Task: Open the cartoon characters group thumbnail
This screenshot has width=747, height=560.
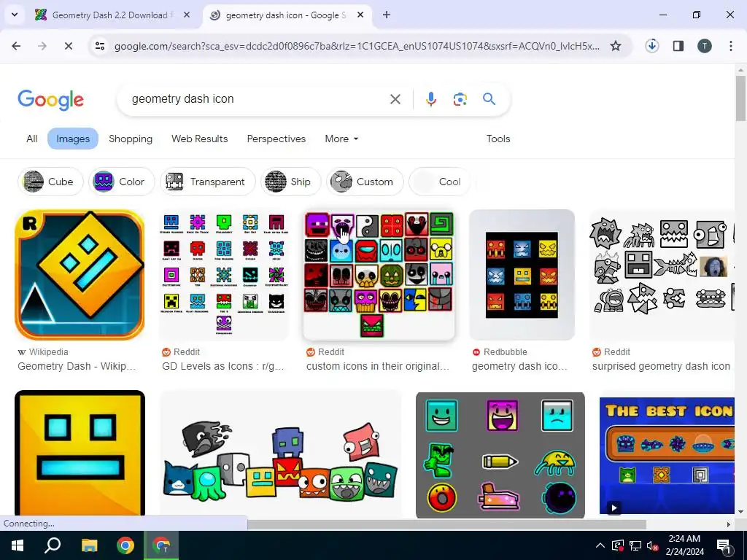Action: click(280, 453)
